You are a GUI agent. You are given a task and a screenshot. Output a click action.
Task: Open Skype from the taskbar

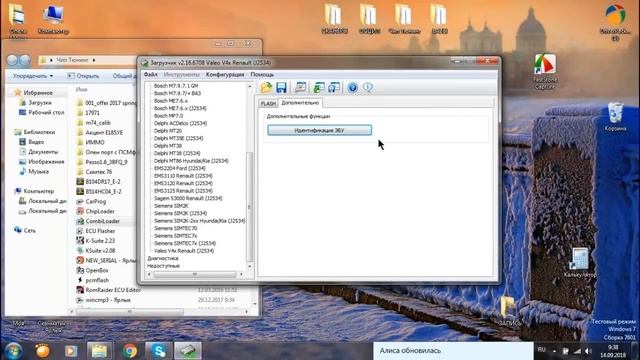point(158,351)
